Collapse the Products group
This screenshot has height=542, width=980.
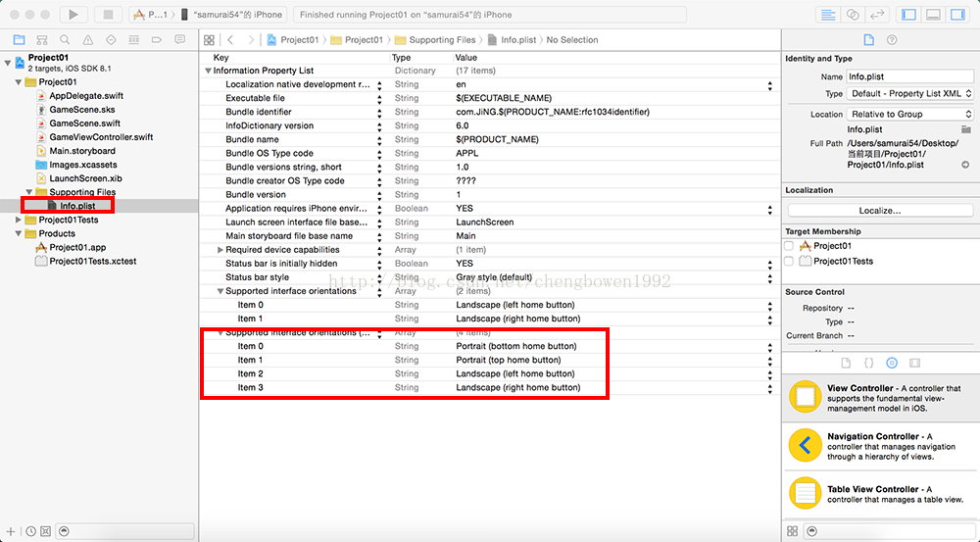pyautogui.click(x=18, y=234)
